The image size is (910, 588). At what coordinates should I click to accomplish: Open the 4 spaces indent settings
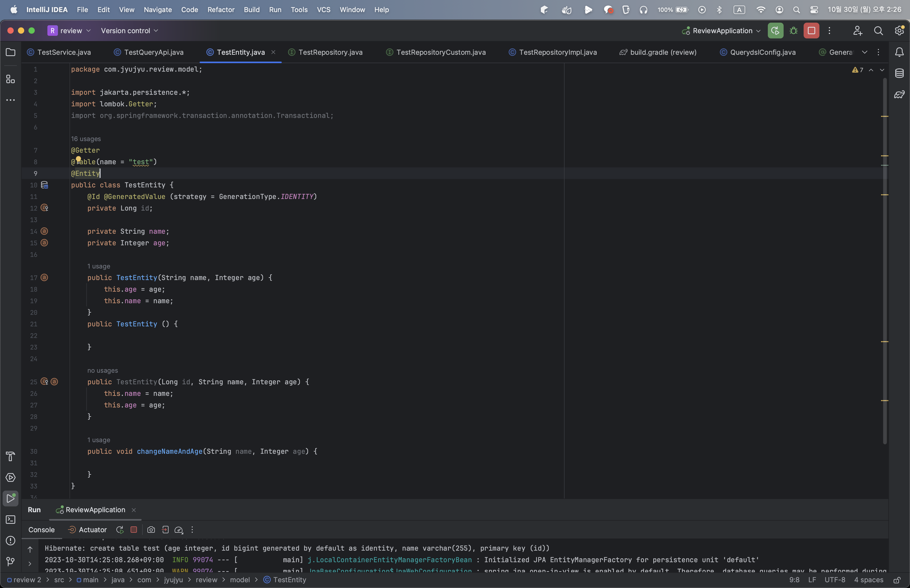point(869,580)
